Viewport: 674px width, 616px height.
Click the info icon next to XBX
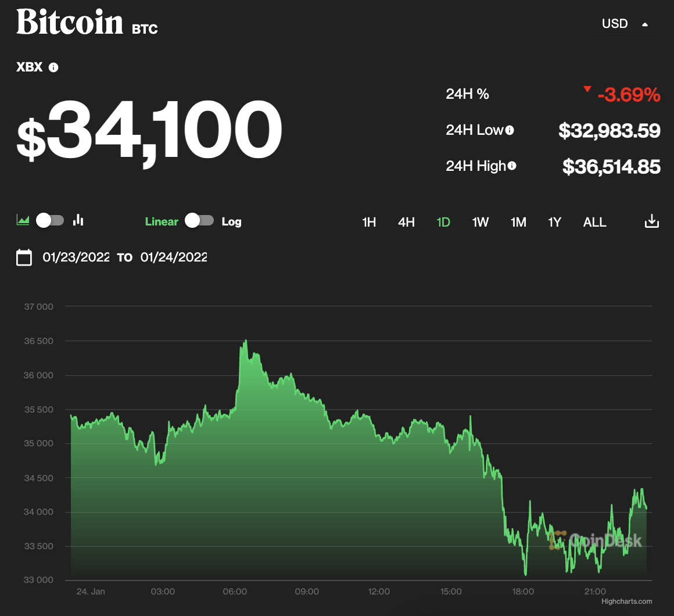click(54, 67)
